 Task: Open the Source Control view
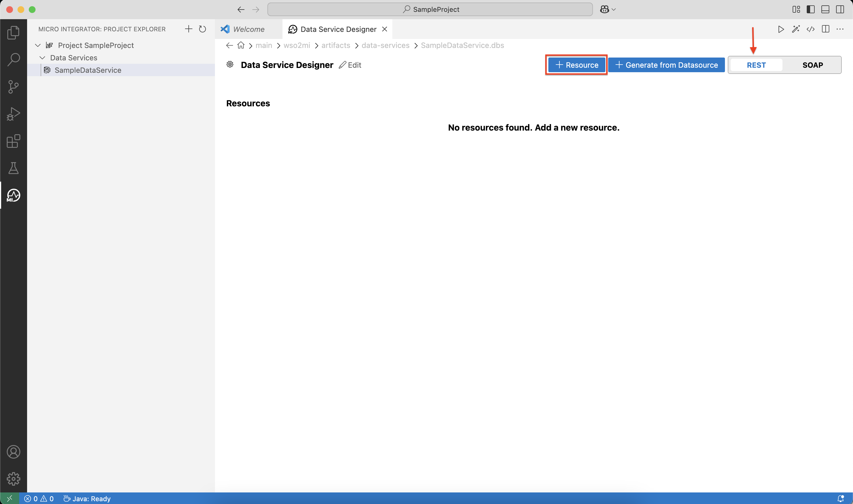click(13, 87)
